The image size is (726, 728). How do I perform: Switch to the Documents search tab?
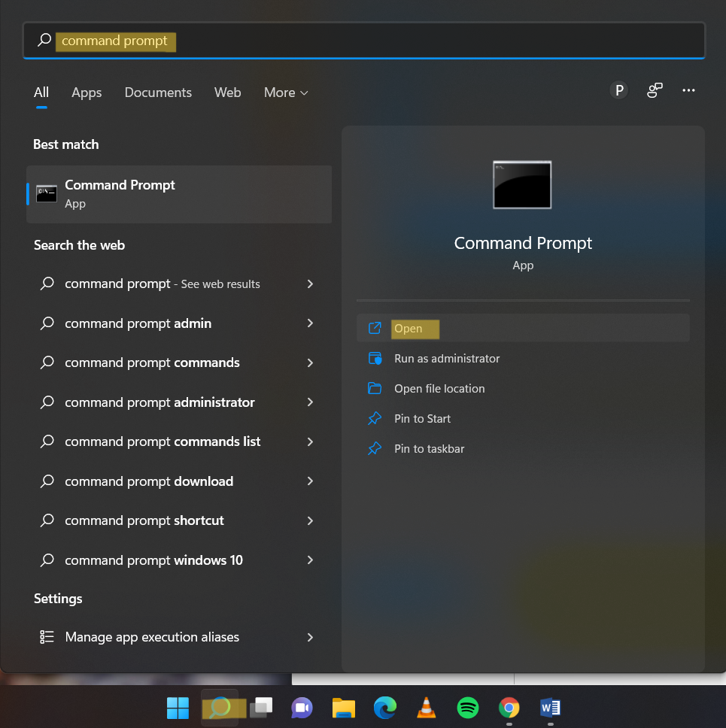158,93
